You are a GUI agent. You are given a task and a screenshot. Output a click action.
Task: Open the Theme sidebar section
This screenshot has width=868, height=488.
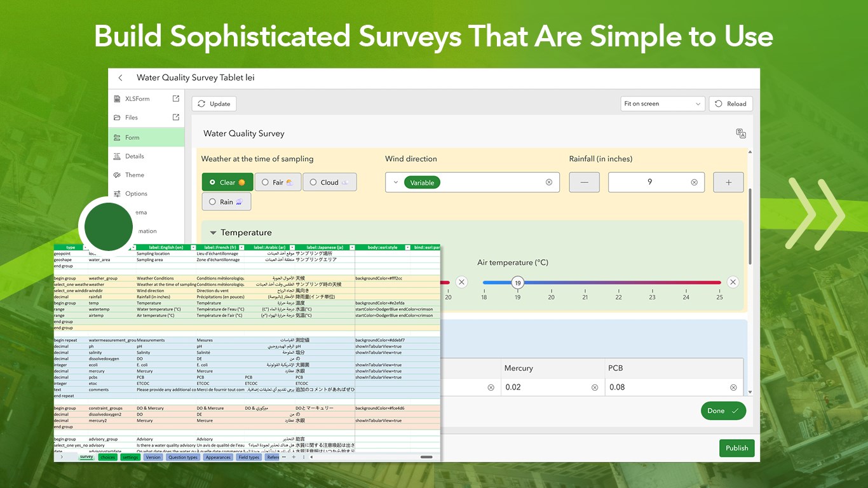146,175
